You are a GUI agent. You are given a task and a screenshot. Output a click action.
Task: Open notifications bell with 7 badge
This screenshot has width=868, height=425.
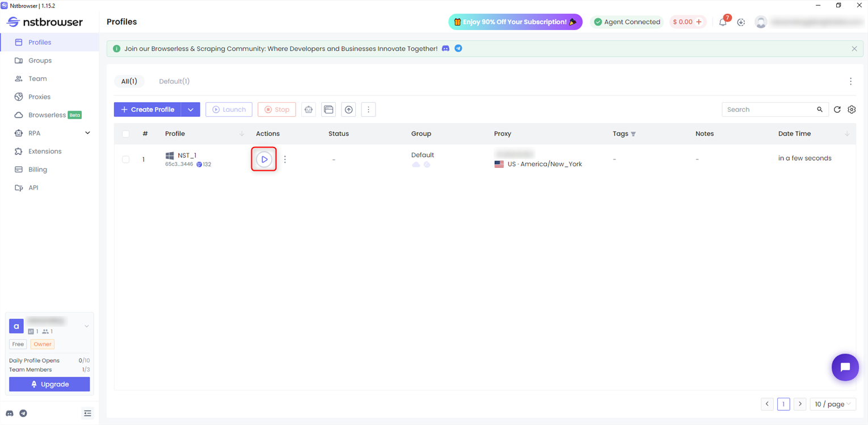pyautogui.click(x=723, y=22)
